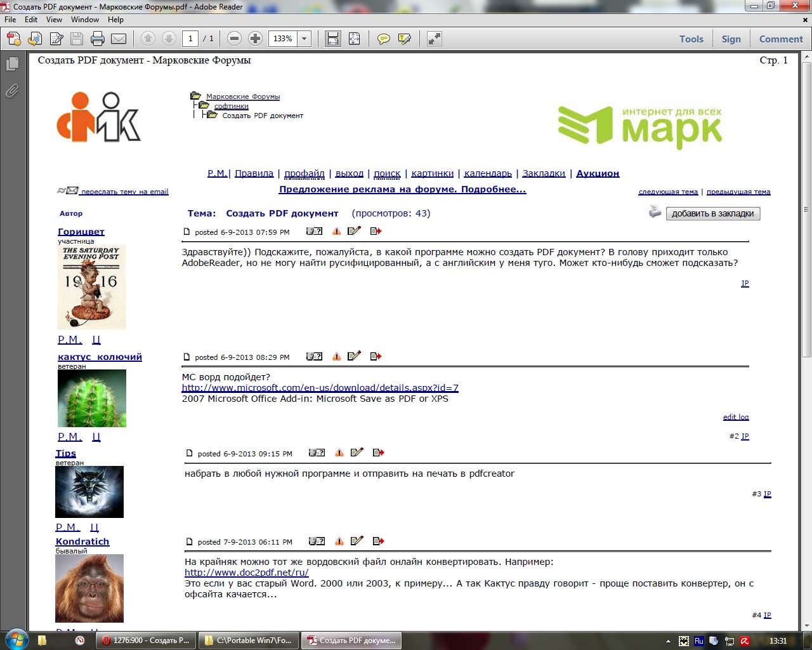
Task: Click the Email envelope toolbar icon
Action: coord(119,39)
